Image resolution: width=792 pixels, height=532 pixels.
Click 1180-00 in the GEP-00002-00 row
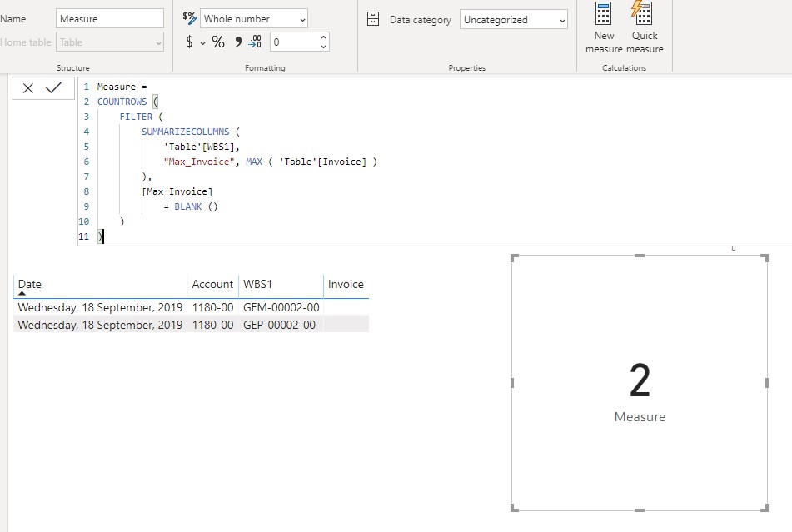pyautogui.click(x=212, y=325)
